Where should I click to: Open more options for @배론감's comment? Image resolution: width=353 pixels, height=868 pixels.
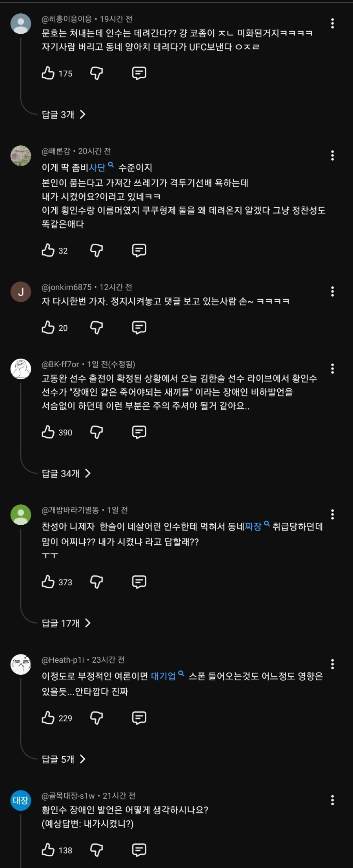pos(332,156)
